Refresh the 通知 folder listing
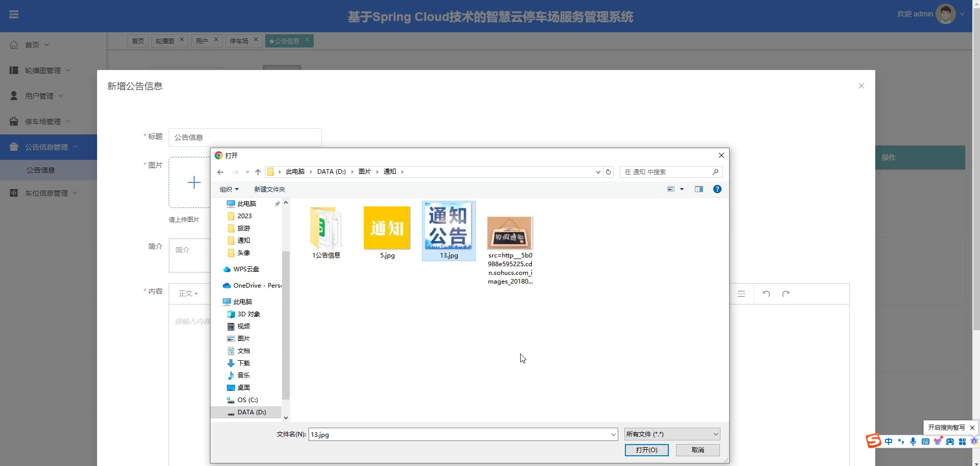Viewport: 980px width, 466px height. click(x=609, y=172)
